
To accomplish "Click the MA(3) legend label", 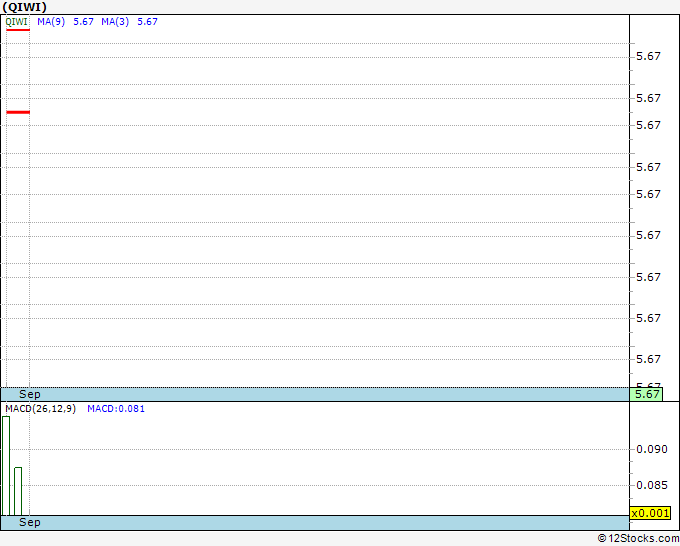I will point(115,22).
